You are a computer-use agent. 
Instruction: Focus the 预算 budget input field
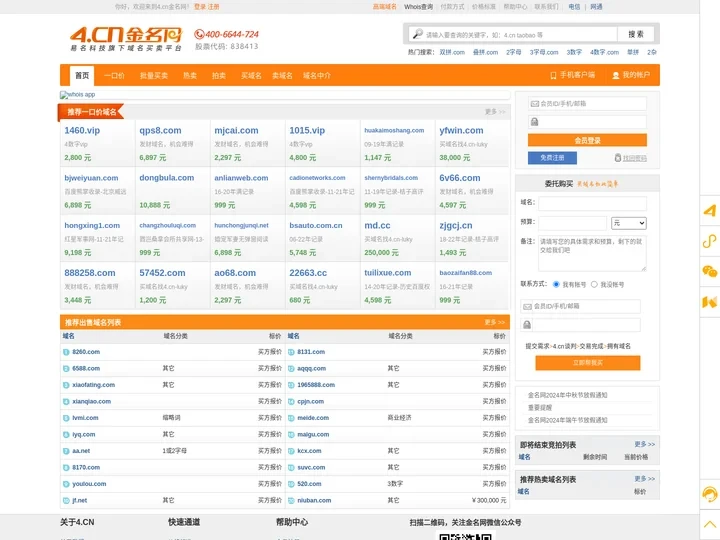(573, 223)
